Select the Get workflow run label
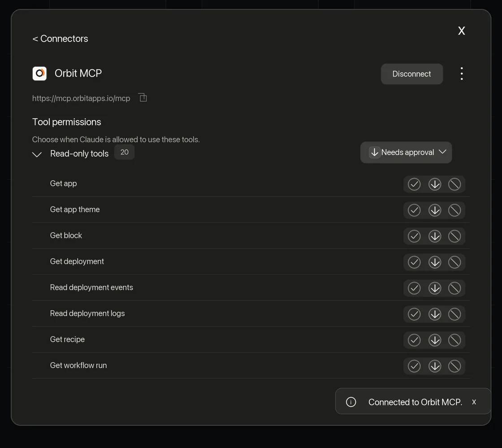 point(78,365)
